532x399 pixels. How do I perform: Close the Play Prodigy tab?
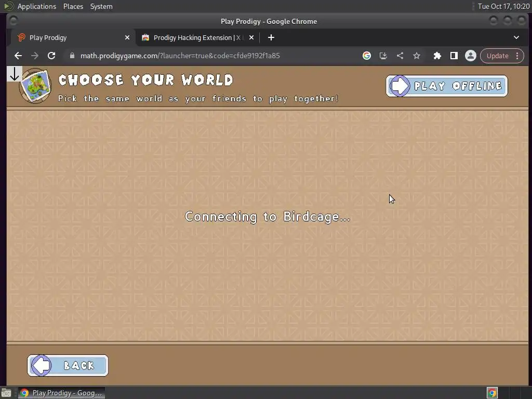tap(127, 37)
